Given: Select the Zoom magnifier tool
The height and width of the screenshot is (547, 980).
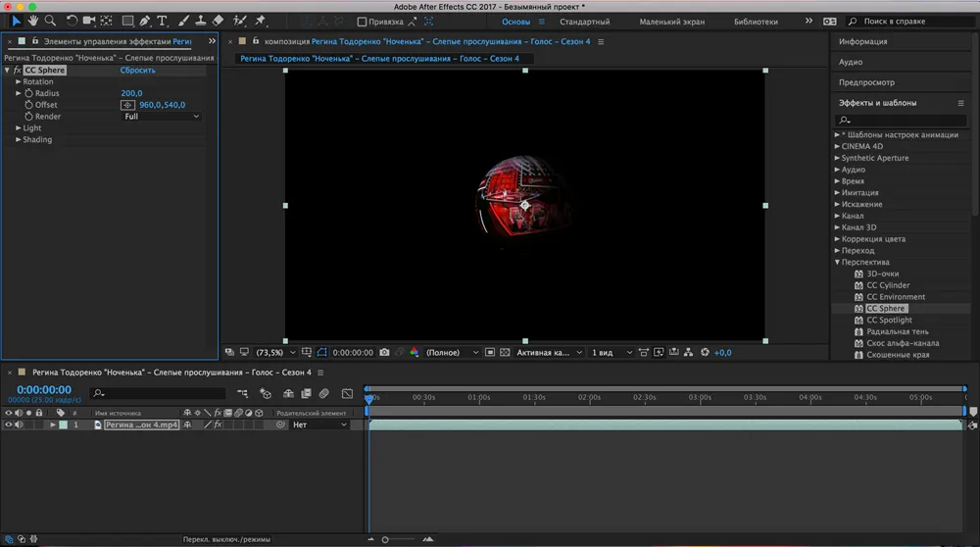Looking at the screenshot, I should point(49,21).
